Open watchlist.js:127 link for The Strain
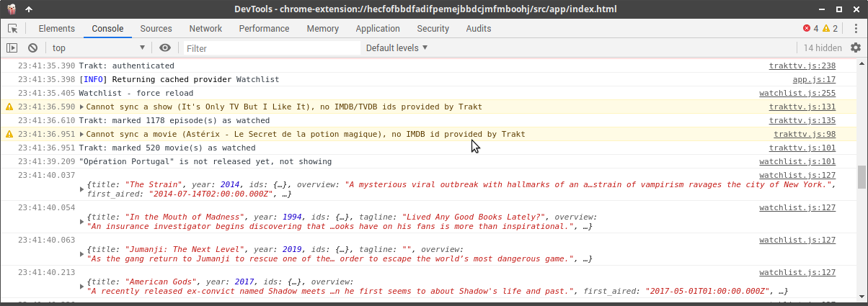Viewport: 868px width, 306px height. (x=797, y=175)
